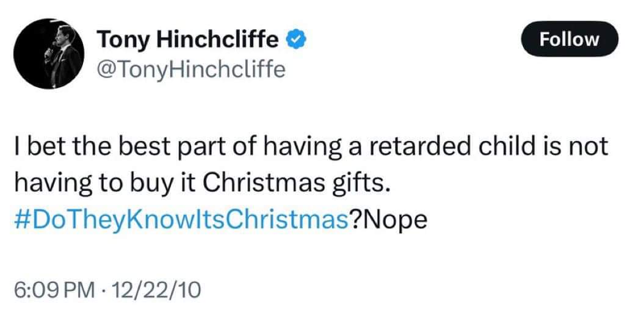Click the Follow button
This screenshot has height=316, width=644.
tap(570, 40)
